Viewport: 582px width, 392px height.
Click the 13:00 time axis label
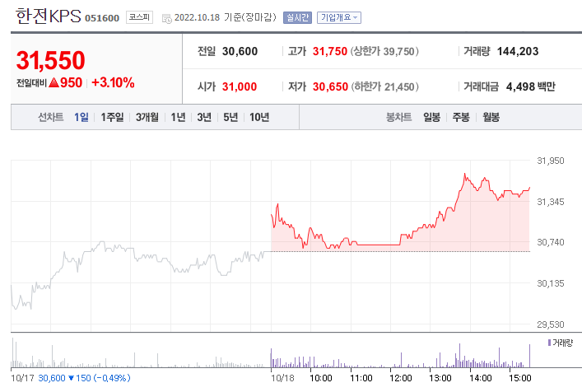tap(440, 378)
